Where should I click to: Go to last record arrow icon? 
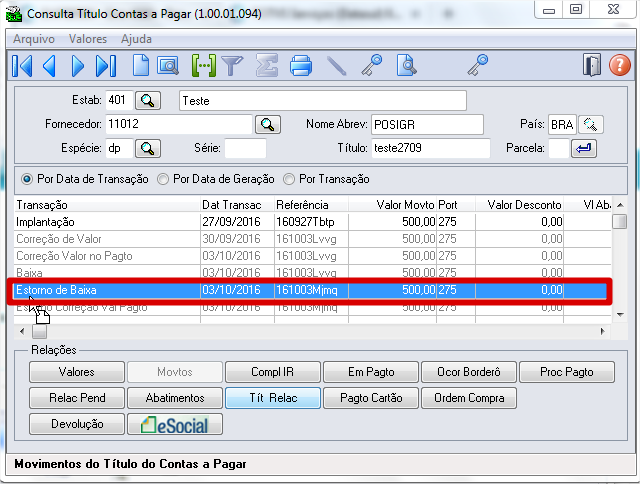point(106,66)
